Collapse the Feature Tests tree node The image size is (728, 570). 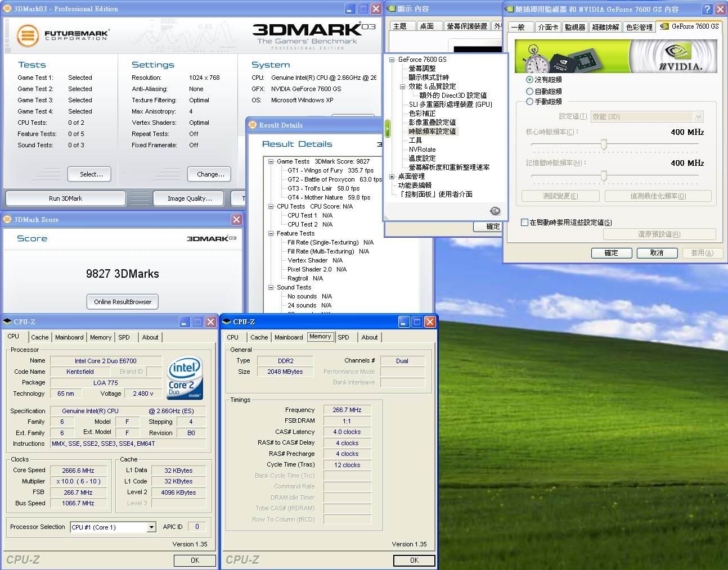click(271, 233)
